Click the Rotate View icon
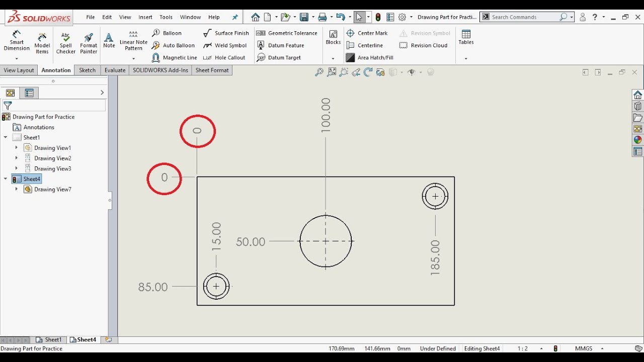This screenshot has height=362, width=644. [x=368, y=72]
